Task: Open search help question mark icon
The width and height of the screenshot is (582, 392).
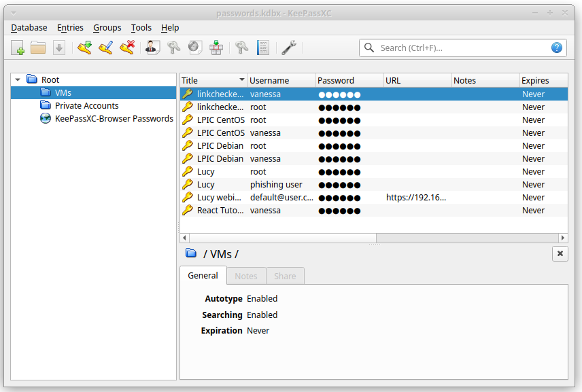Action: 556,48
